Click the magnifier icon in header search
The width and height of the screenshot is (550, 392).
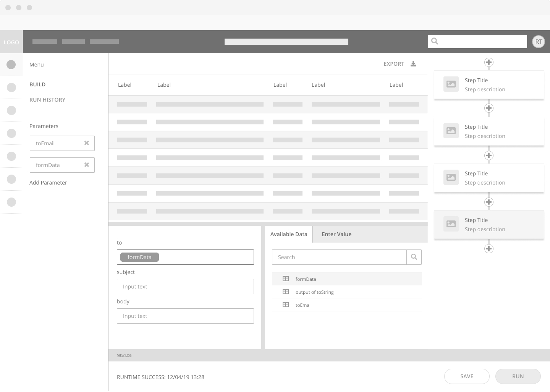click(435, 41)
